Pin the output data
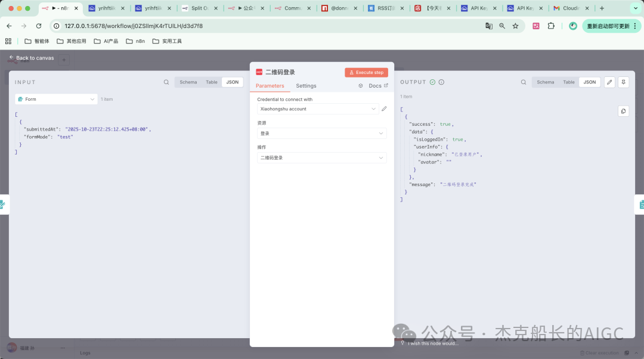644x359 pixels. click(624, 82)
